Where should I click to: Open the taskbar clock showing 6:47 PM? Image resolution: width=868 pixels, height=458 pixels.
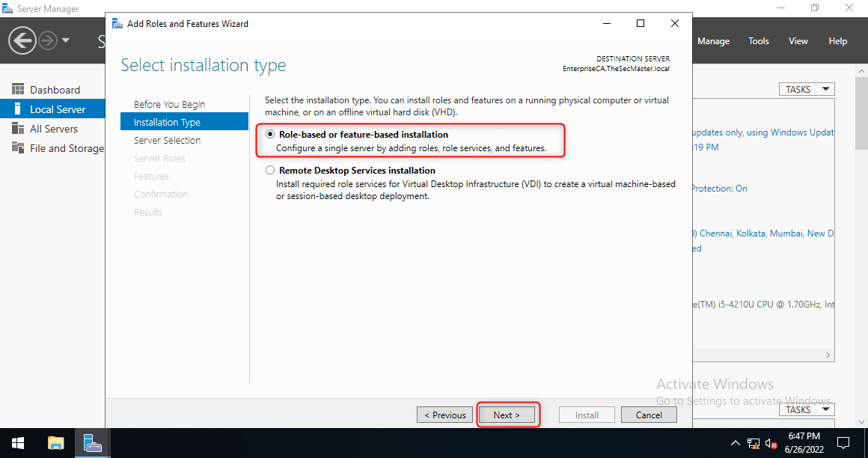(804, 443)
